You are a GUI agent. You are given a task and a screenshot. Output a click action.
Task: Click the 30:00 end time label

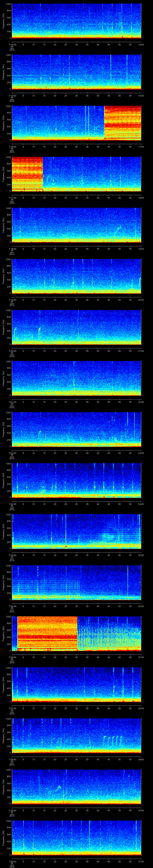click(x=141, y=811)
